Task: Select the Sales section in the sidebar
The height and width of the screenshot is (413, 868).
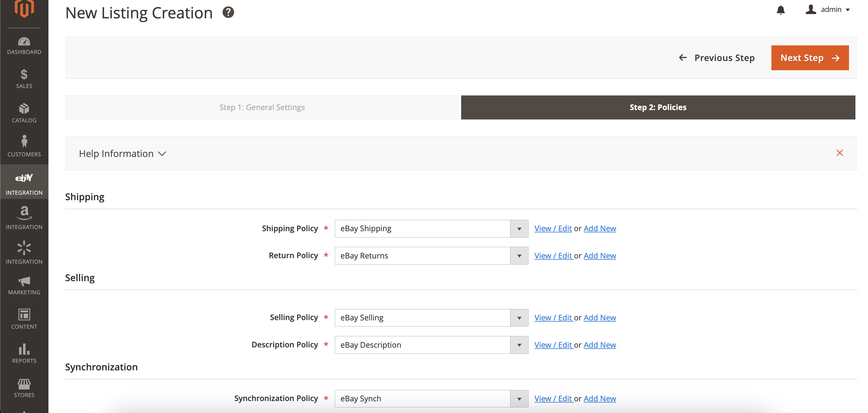Action: pyautogui.click(x=24, y=79)
